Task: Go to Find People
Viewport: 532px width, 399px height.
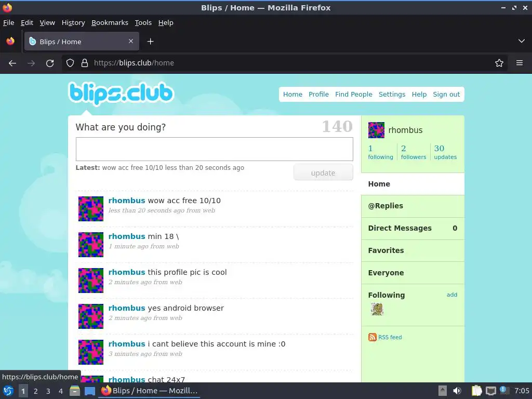Action: [353, 95]
